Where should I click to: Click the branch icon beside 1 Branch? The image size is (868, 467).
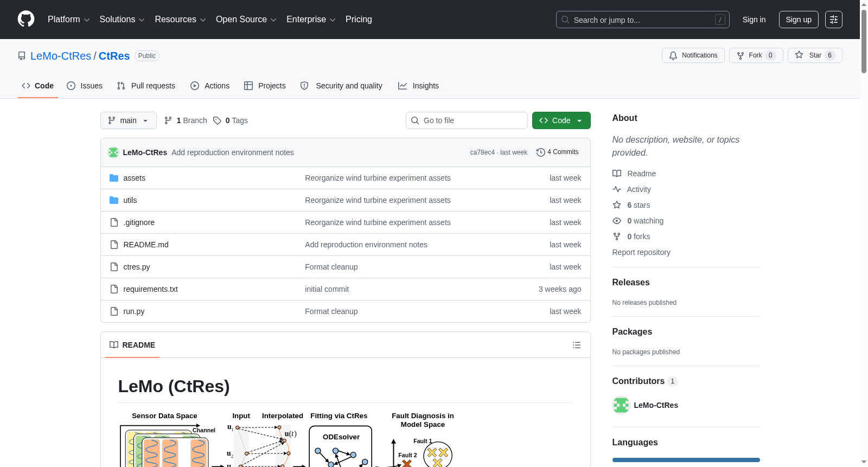point(168,120)
